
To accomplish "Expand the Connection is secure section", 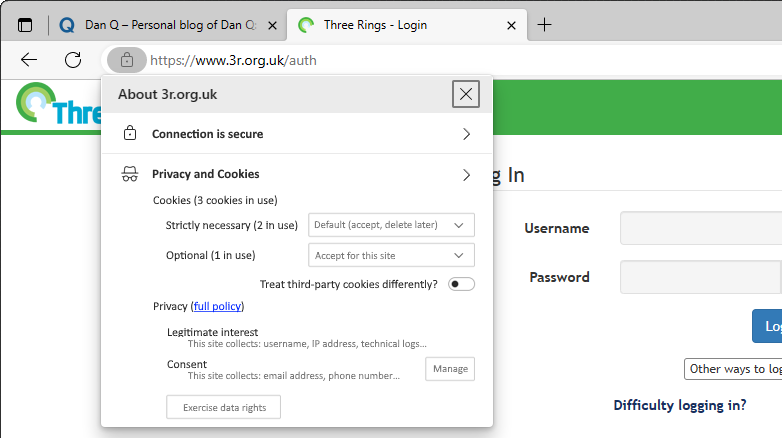I will pos(297,134).
